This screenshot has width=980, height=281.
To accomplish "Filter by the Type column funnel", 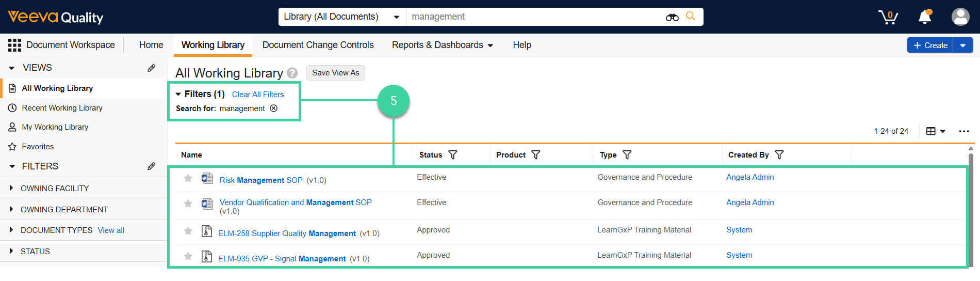I will point(627,155).
